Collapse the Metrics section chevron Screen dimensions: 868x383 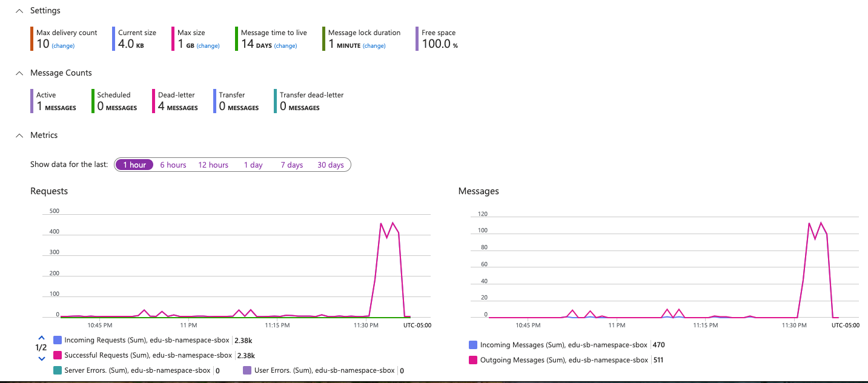[x=19, y=136]
